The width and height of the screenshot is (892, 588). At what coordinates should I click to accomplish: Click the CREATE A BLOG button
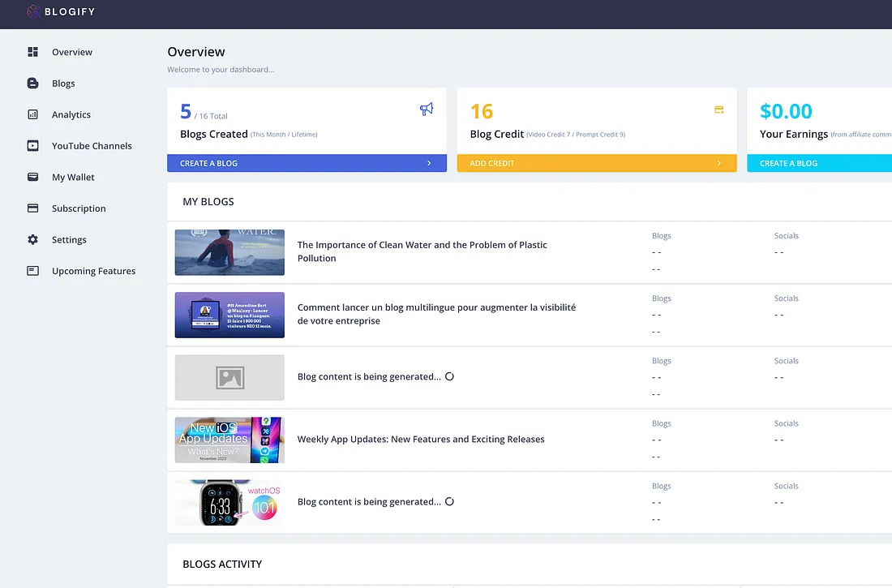tap(307, 162)
